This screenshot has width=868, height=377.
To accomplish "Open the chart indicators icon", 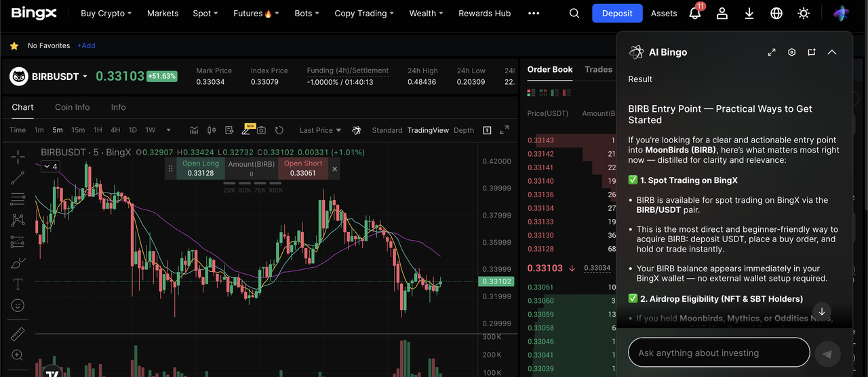I will coord(194,130).
